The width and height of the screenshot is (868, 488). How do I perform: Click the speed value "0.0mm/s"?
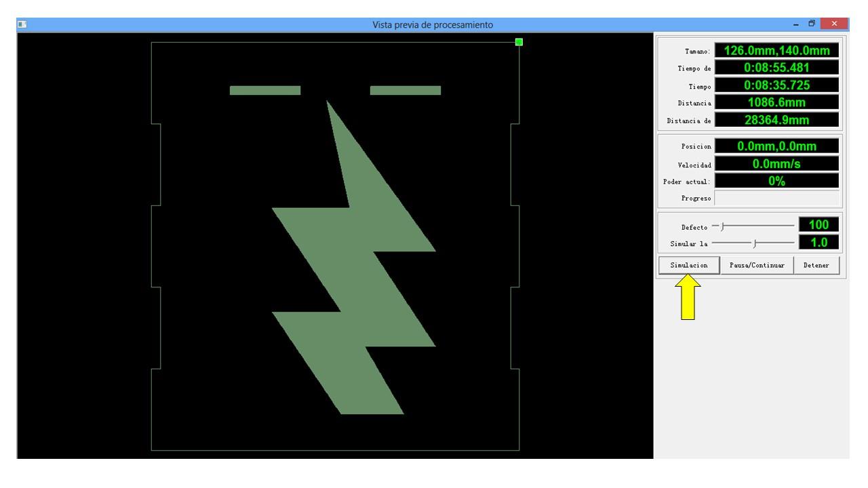coord(777,163)
